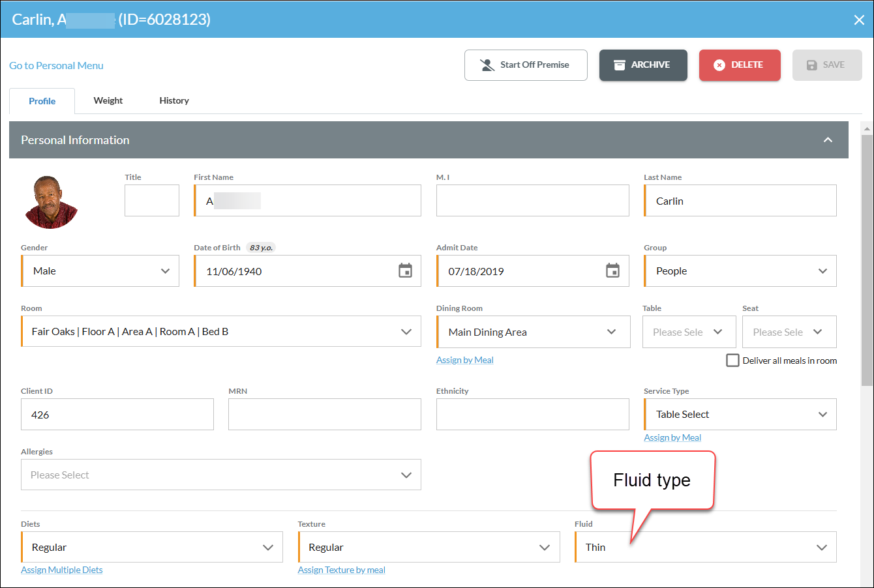Open the Allergies dropdown
This screenshot has width=874, height=588.
tap(221, 475)
